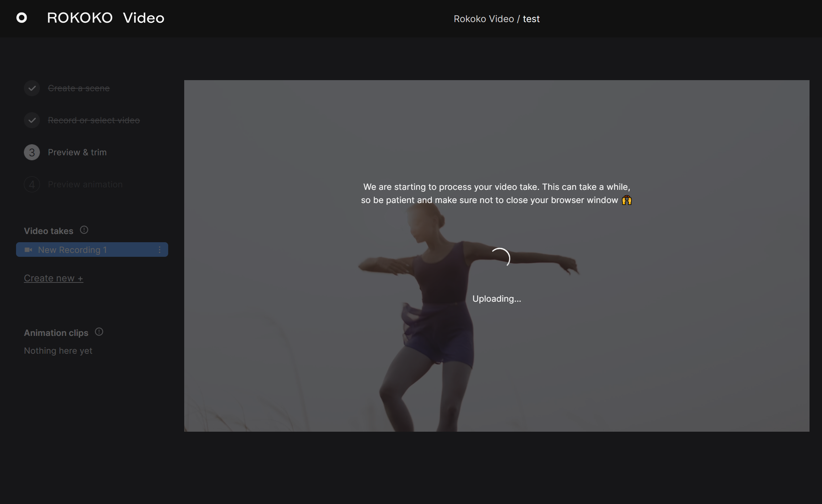Select the 'Preview & trim' step label
Viewport: 822px width, 504px height.
[x=77, y=152]
